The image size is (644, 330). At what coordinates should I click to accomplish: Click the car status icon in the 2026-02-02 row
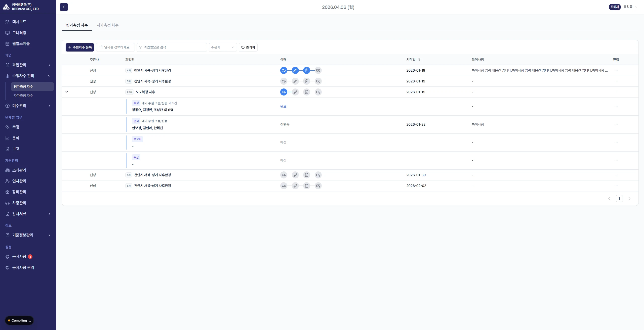pyautogui.click(x=284, y=186)
